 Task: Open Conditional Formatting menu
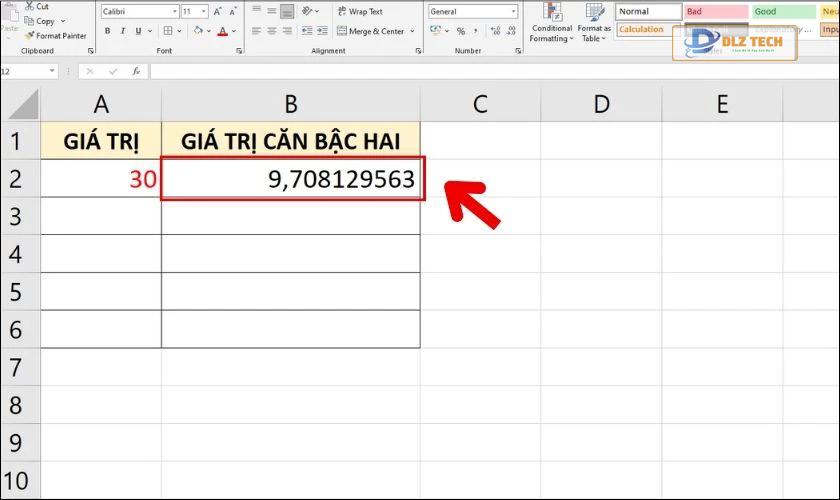tap(551, 23)
